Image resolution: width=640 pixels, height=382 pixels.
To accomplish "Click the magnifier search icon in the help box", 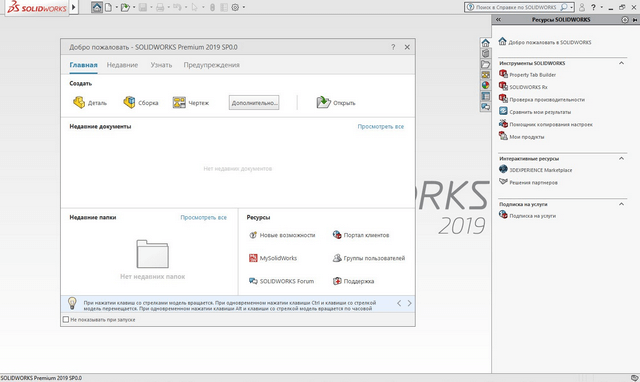I will [x=564, y=7].
